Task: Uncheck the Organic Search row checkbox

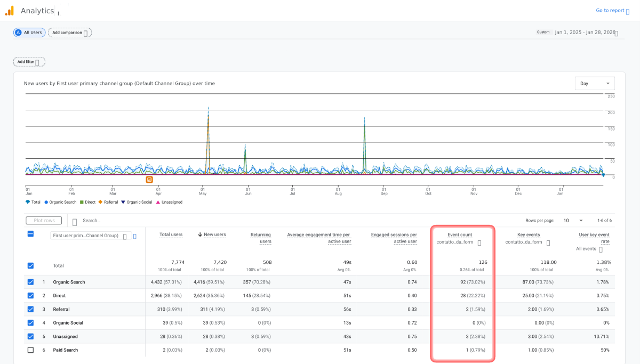Action: coord(30,282)
